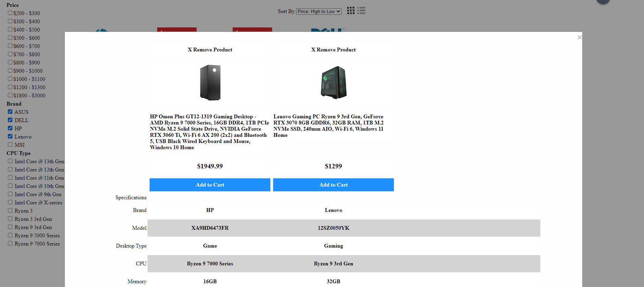Viewport: 644px width, 287px height.
Task: Uncheck the ASUS brand filter
Action: click(10, 112)
